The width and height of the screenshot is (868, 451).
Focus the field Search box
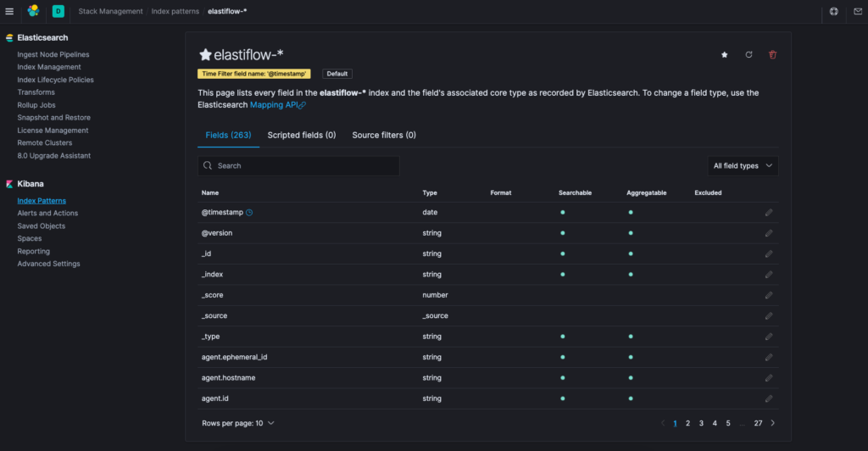click(x=298, y=166)
